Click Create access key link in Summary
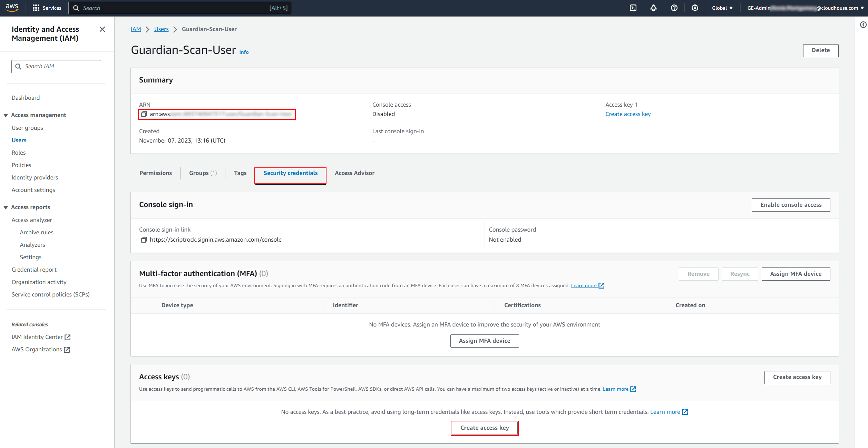 pyautogui.click(x=628, y=114)
